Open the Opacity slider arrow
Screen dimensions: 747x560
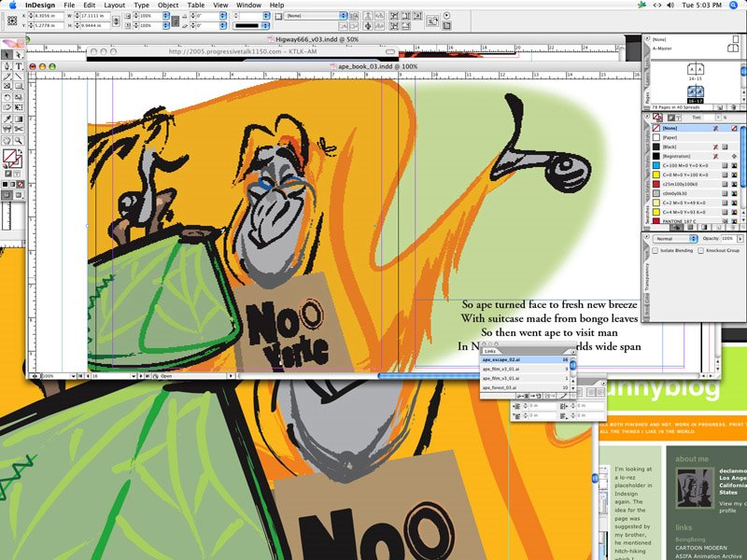point(740,239)
